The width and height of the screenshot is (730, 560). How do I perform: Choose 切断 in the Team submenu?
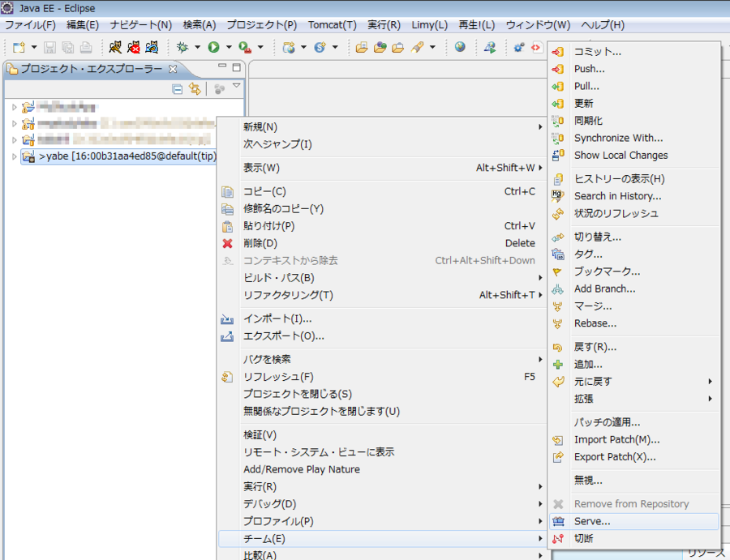point(634,539)
